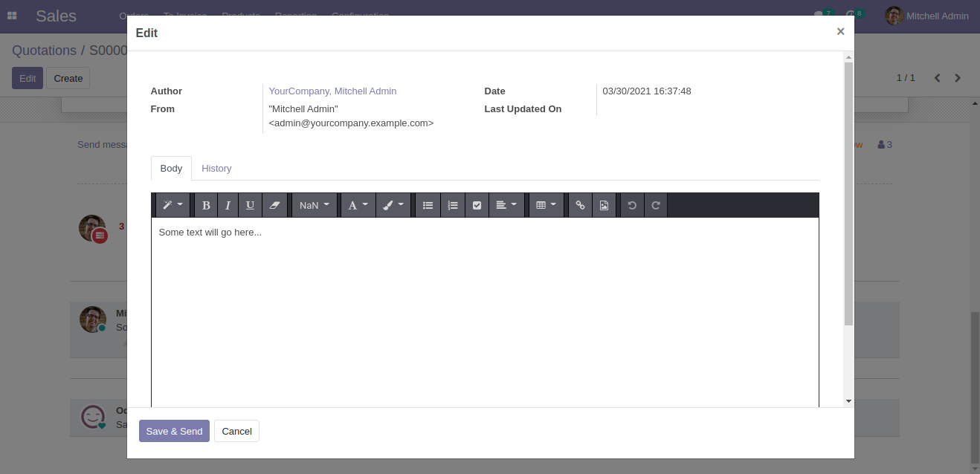This screenshot has height=474, width=980.
Task: Open the font color picker
Action: [358, 205]
